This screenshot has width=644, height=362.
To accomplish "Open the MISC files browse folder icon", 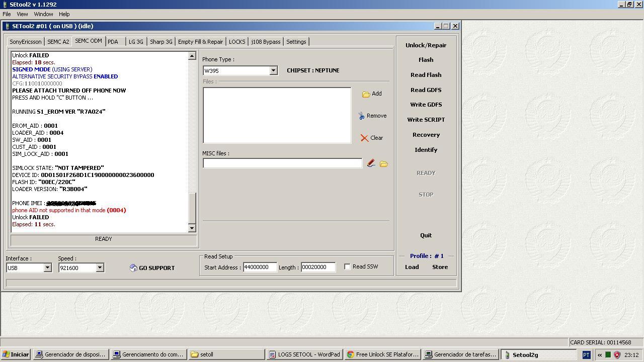I will [384, 164].
